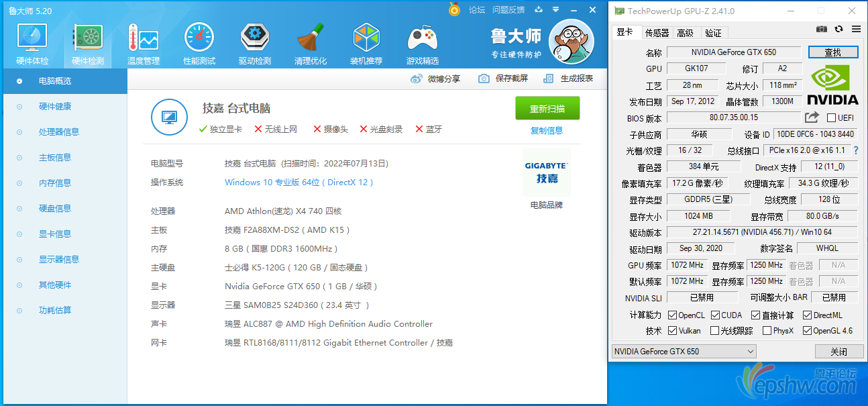Share via the 微博分享 Weibo icon
The width and height of the screenshot is (868, 406).
pyautogui.click(x=417, y=79)
